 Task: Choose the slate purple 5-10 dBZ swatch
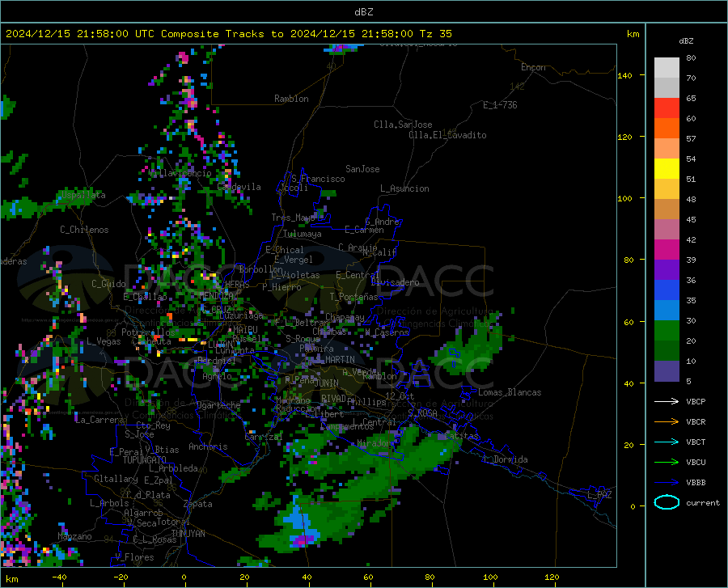click(x=667, y=371)
